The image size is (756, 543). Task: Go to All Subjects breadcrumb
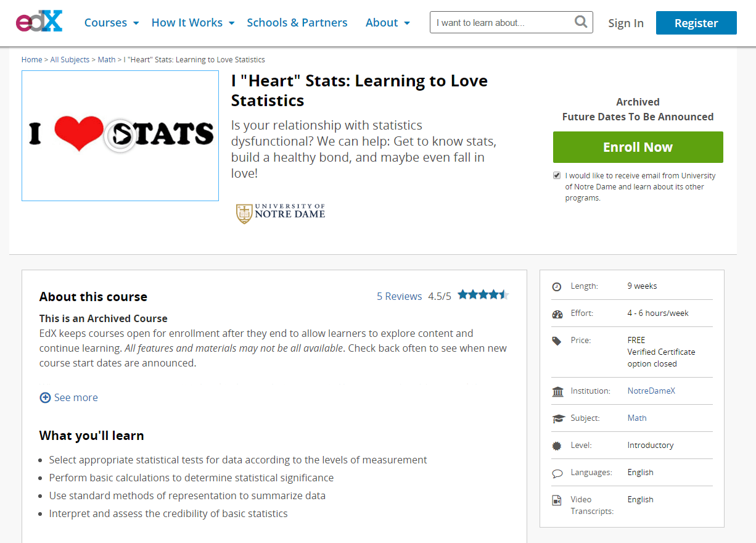coord(70,60)
